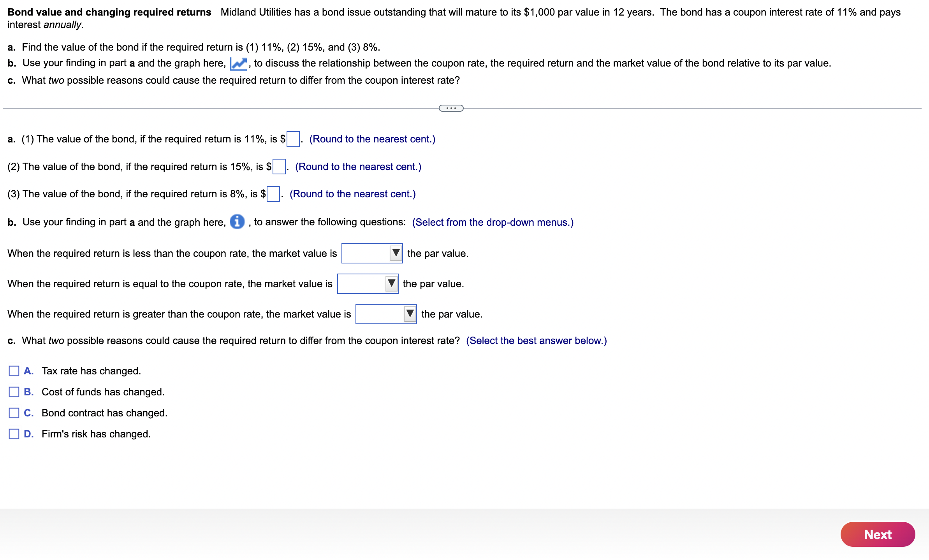The height and width of the screenshot is (560, 929).
Task: Click the 15% required return value input
Action: point(279,167)
